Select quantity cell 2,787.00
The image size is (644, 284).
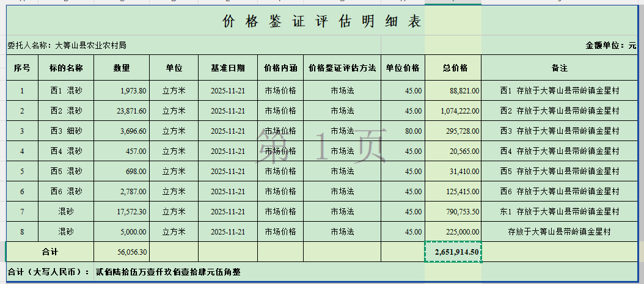[x=122, y=191]
